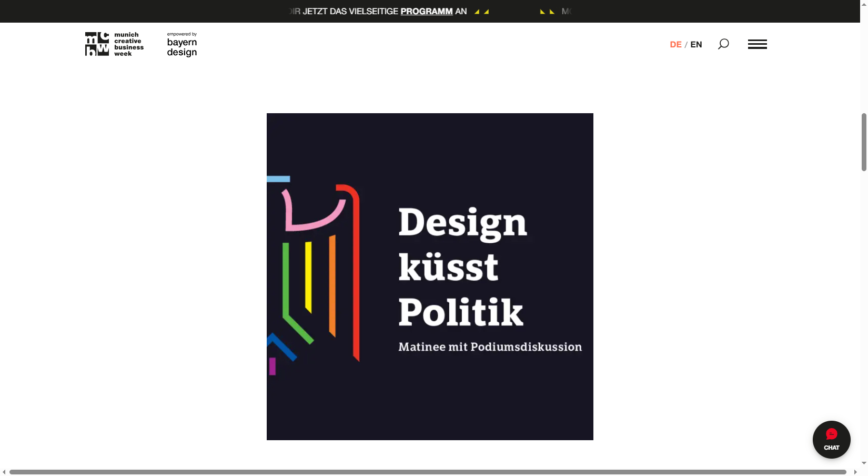868x476 pixels.
Task: Open the search magnifier icon
Action: 723,44
